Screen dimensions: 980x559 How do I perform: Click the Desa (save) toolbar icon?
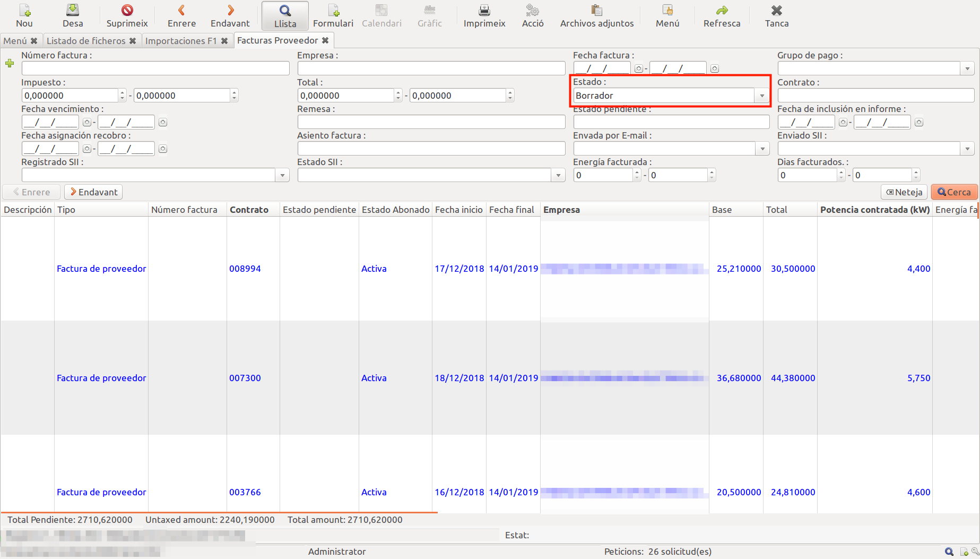73,10
